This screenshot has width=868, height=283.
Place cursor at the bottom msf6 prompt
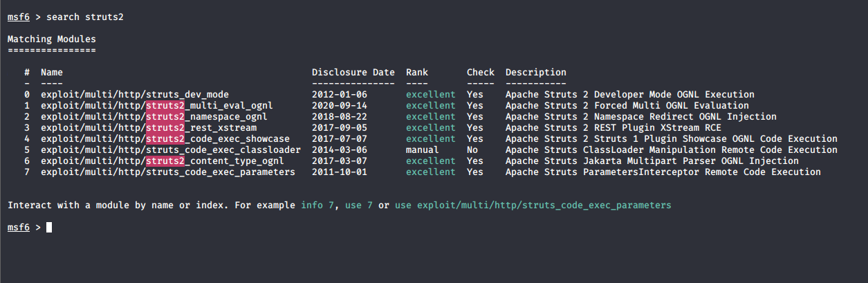(49, 227)
